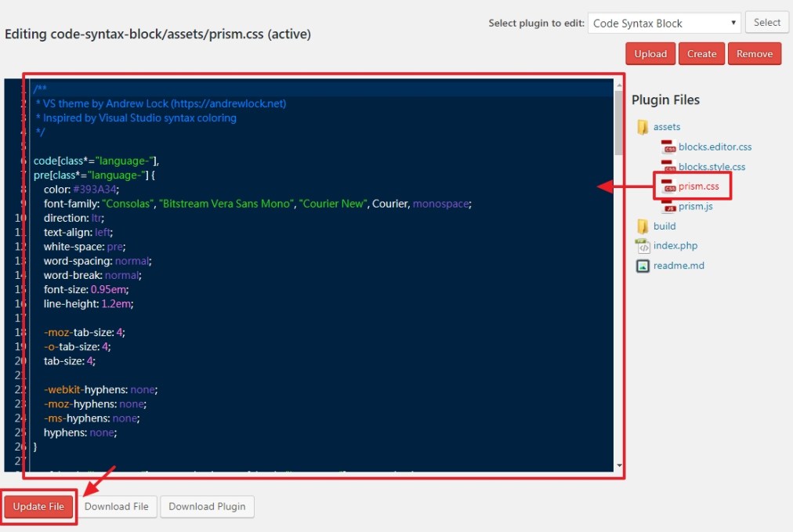Click the blocks.style.css file icon
This screenshot has width=793, height=532.
(x=668, y=166)
